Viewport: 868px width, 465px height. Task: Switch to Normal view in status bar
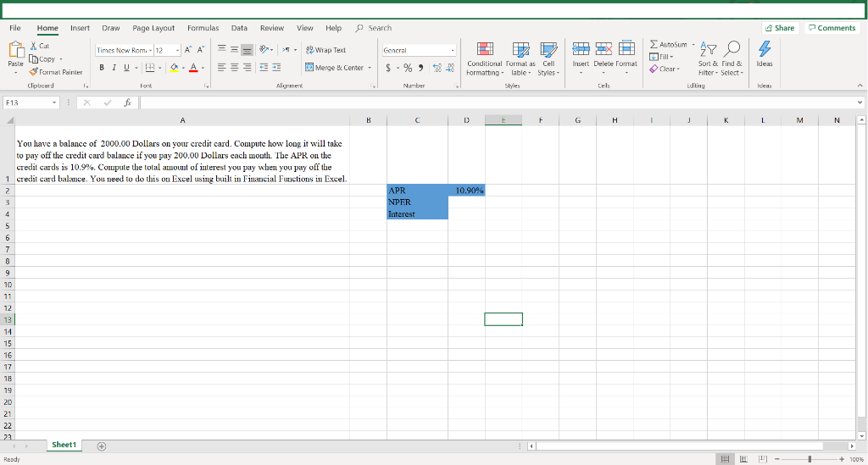point(724,459)
